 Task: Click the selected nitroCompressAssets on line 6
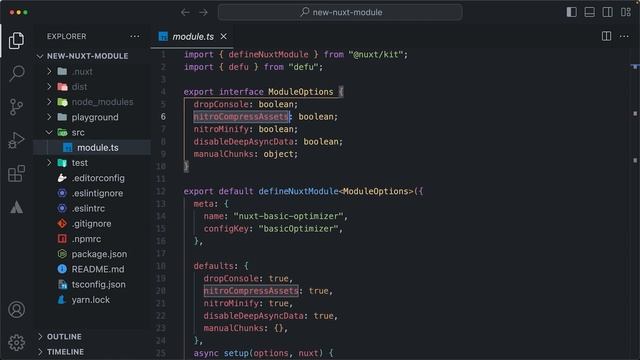click(241, 117)
